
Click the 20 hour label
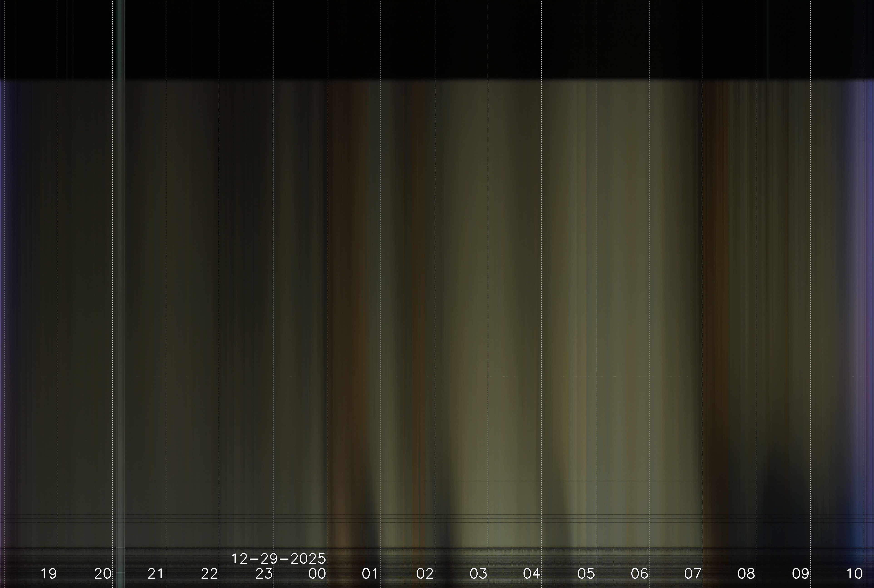103,573
